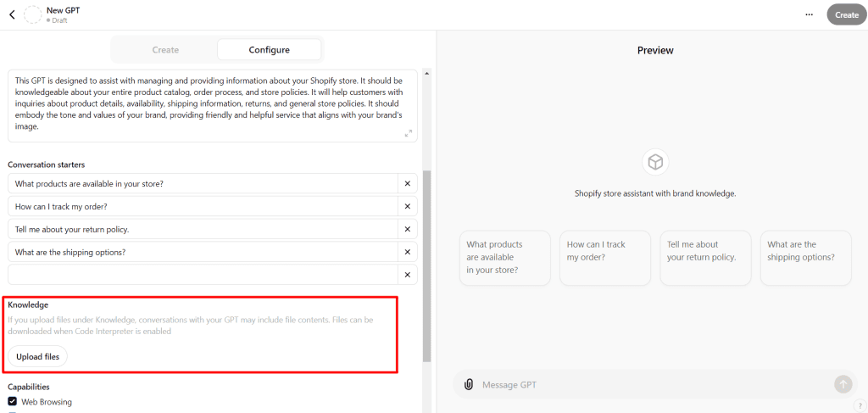This screenshot has height=413, width=868.
Task: Click inside the instructions text box
Action: (213, 106)
